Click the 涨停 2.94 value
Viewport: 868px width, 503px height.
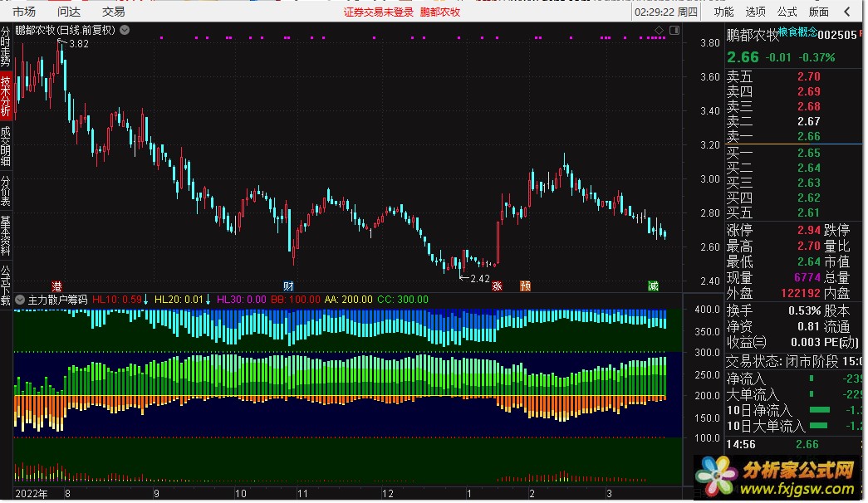809,230
